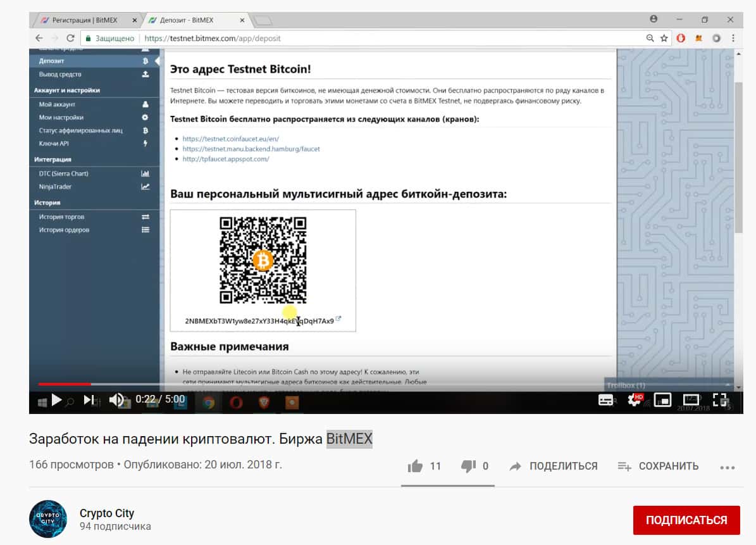This screenshot has width=756, height=545.
Task: Open the Chrome profile icon
Action: pyautogui.click(x=654, y=19)
